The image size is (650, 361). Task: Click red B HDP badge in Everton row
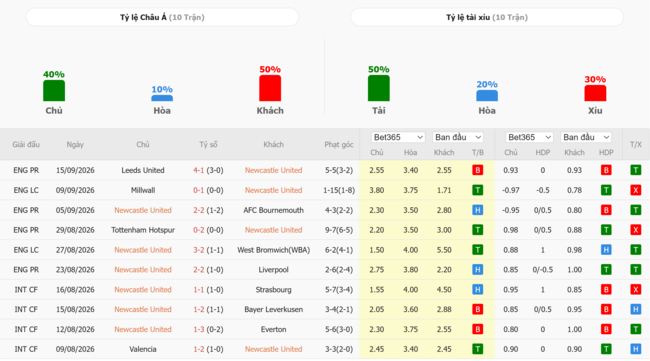tap(606, 329)
